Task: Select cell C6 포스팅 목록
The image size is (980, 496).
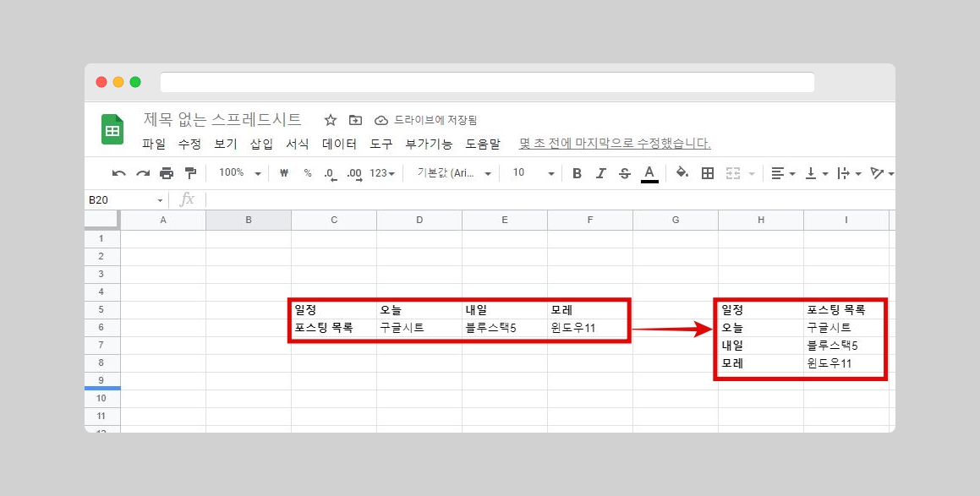Action: pos(334,328)
